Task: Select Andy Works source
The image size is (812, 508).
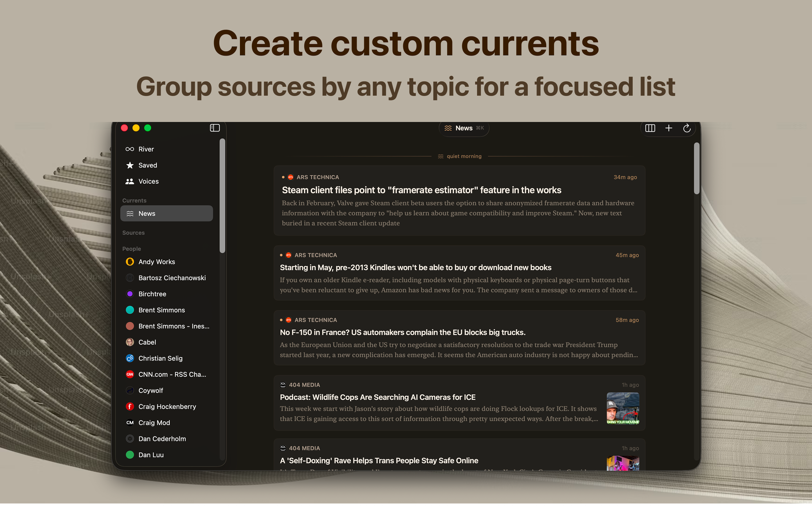Action: click(x=166, y=262)
